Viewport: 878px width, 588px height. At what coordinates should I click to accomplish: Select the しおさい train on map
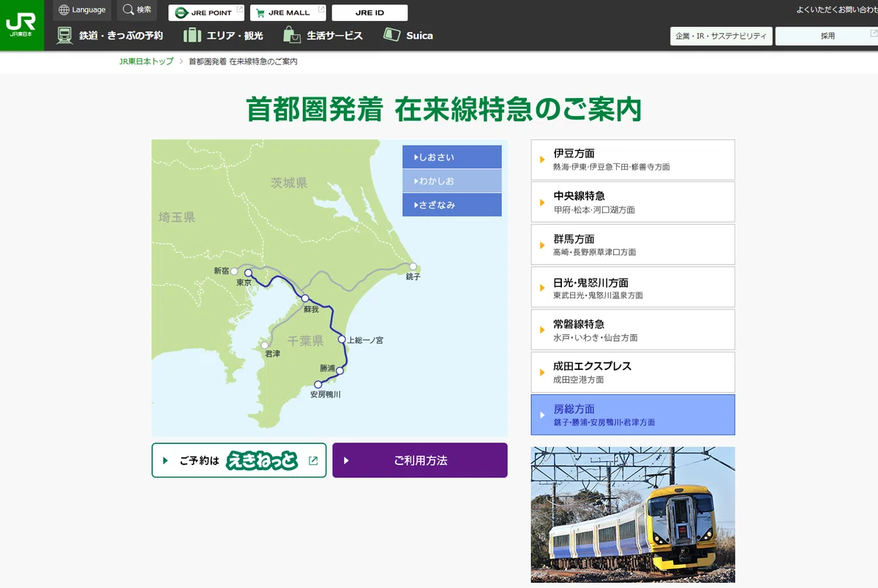click(x=452, y=157)
